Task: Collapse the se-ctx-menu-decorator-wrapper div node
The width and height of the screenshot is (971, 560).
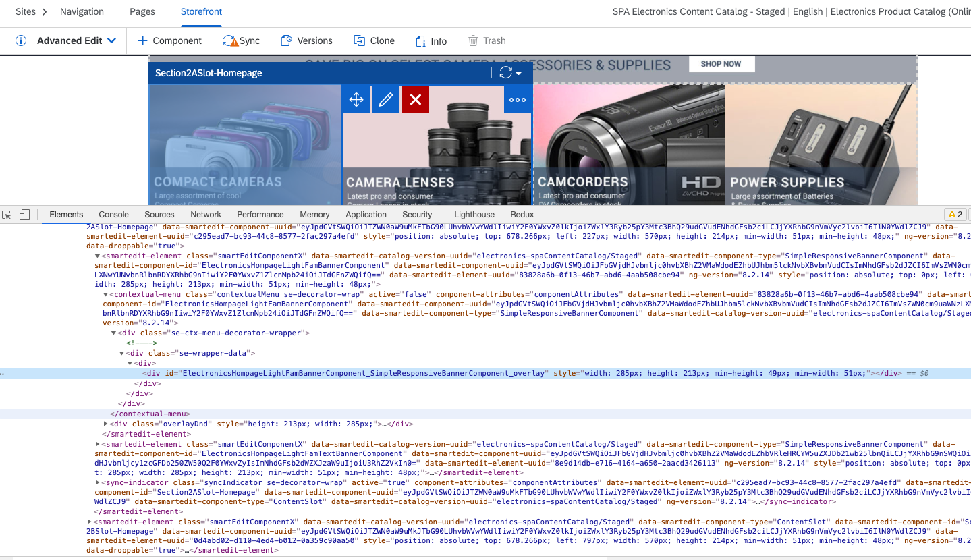Action: (x=113, y=333)
